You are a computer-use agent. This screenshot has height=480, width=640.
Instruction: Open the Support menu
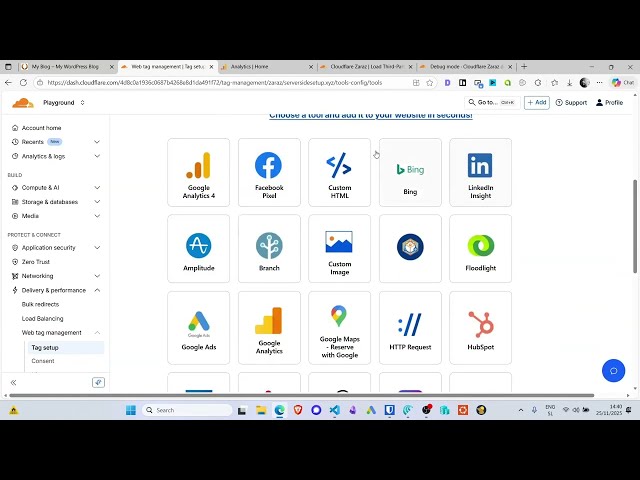point(571,102)
